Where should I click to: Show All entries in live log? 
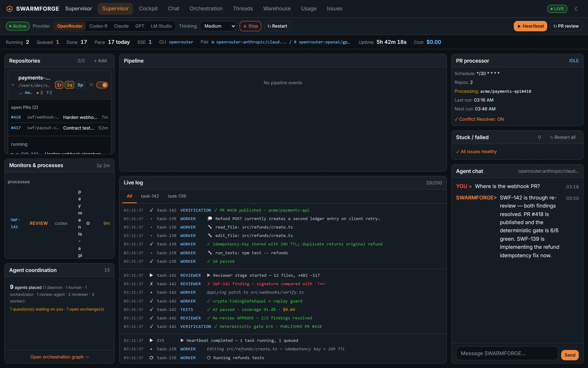[130, 196]
